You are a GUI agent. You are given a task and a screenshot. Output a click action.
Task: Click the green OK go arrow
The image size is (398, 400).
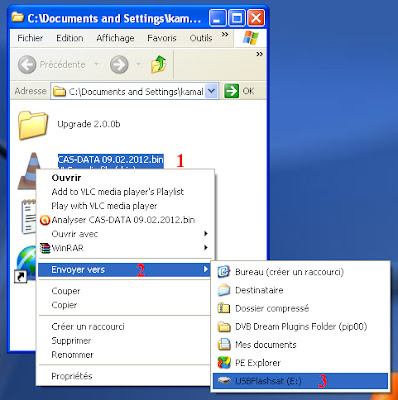[231, 91]
